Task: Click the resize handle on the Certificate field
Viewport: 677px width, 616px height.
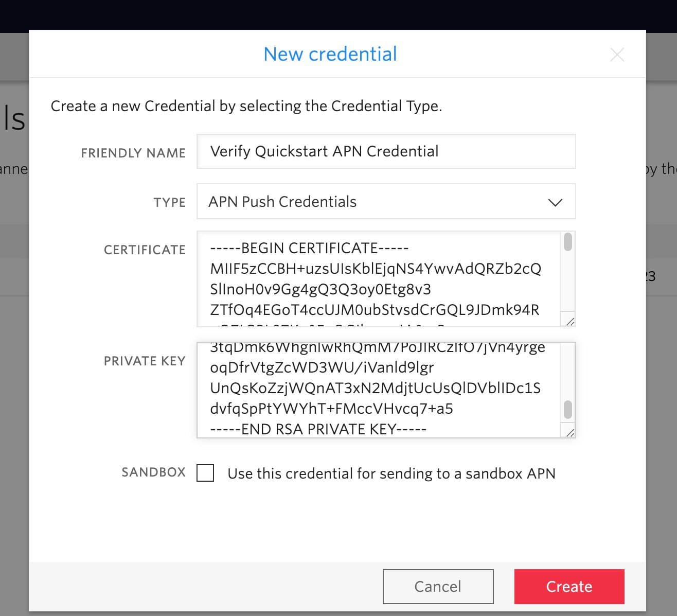Action: [x=569, y=321]
